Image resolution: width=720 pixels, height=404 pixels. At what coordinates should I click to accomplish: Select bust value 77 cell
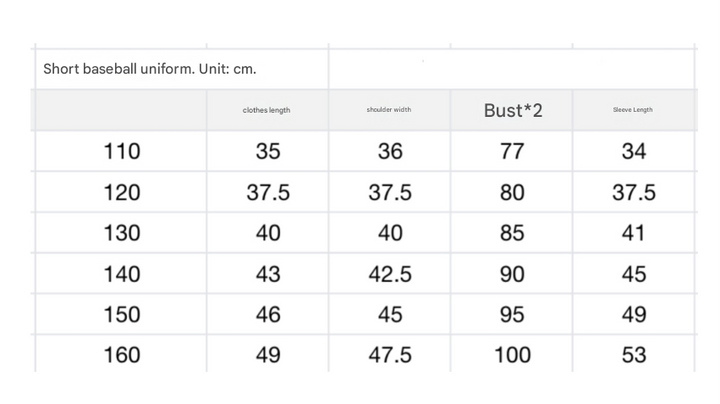click(x=512, y=152)
